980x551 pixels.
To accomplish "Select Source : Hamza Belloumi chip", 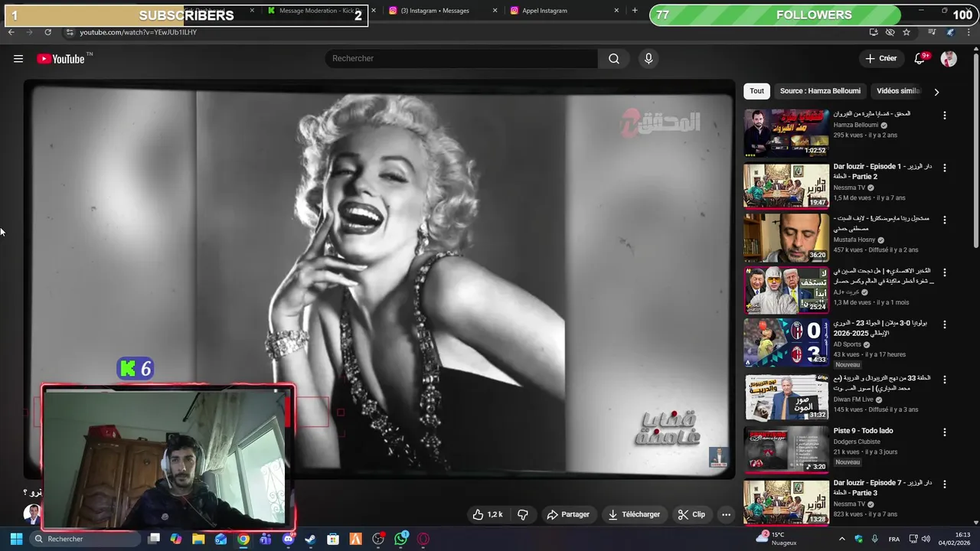I will 820,91.
